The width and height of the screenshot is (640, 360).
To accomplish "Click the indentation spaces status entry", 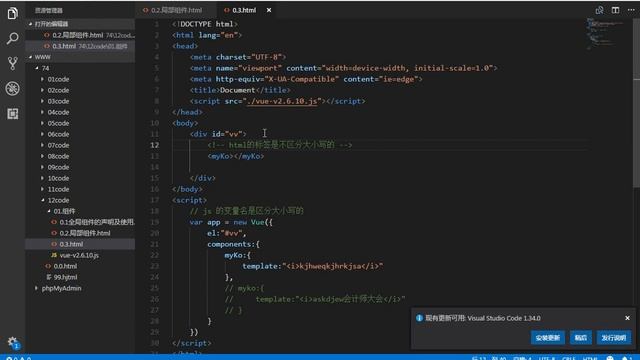I will [522, 358].
